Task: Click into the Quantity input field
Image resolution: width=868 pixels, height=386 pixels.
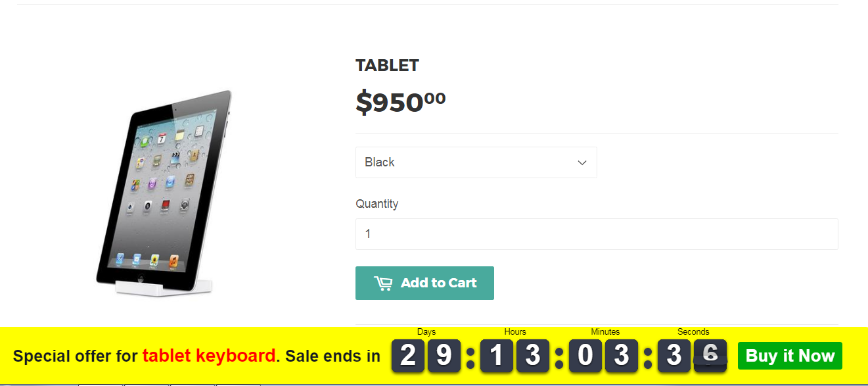Action: [x=597, y=234]
